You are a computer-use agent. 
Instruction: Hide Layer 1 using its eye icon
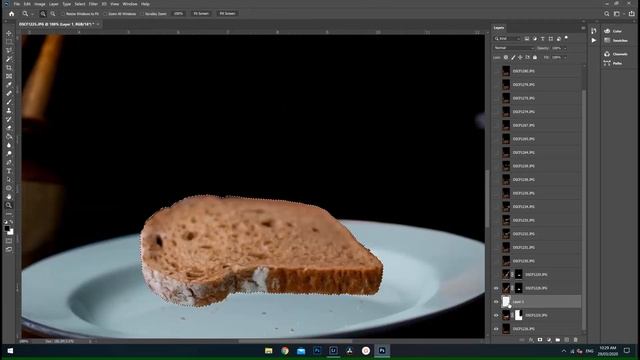point(496,302)
